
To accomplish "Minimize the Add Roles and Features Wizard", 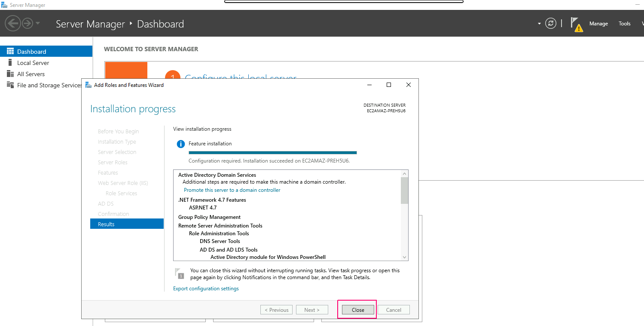I will [x=369, y=85].
